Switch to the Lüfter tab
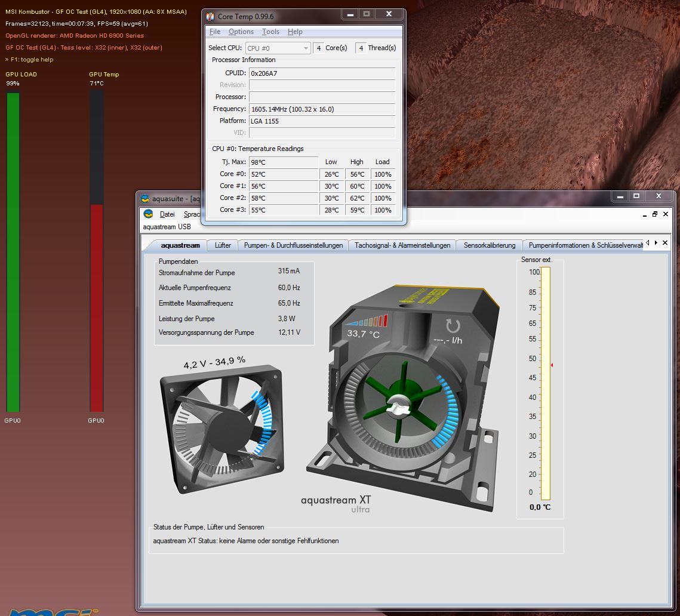This screenshot has height=616, width=680. pos(223,245)
